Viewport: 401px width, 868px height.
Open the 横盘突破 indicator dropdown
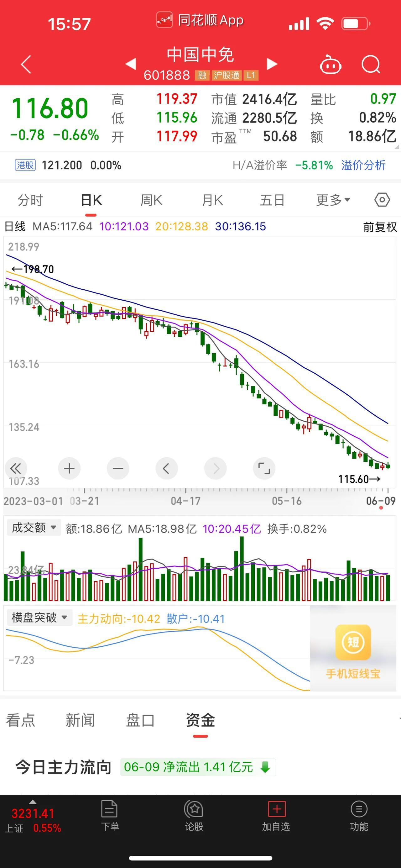click(x=40, y=617)
